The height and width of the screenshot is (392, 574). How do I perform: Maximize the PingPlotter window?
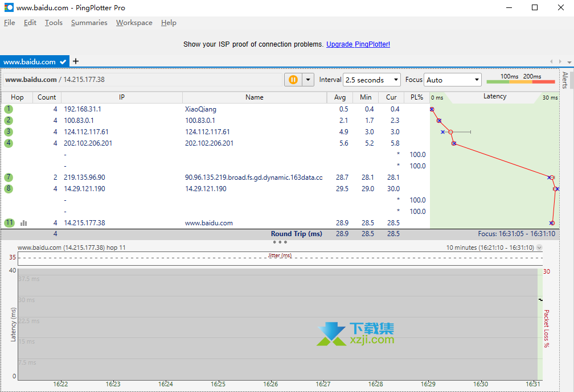(535, 7)
